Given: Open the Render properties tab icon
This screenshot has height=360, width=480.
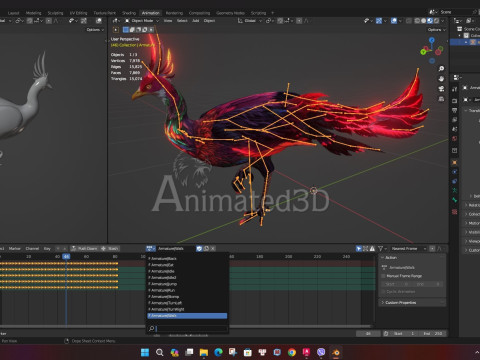Looking at the screenshot, I should (x=455, y=101).
